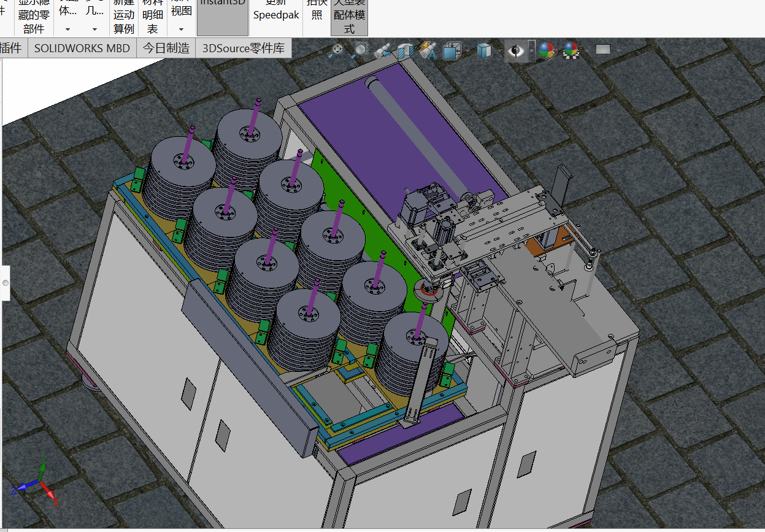This screenshot has width=765, height=532.
Task: Open 材料明细表 command
Action: (153, 17)
